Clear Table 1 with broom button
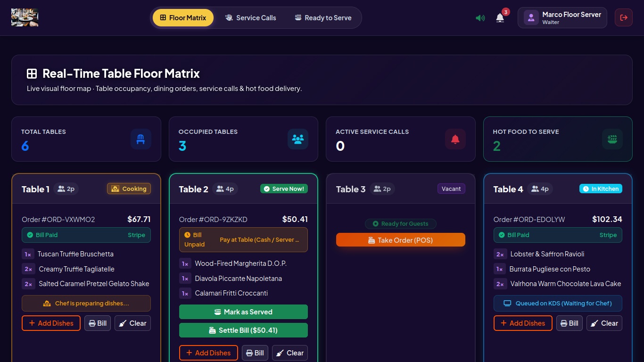Viewport: 644px width, 362px height. (132, 323)
